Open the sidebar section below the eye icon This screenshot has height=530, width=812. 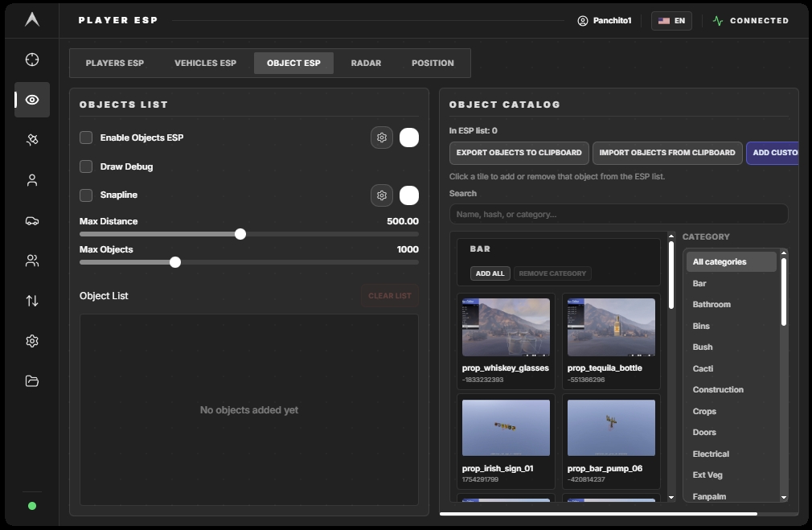coord(32,140)
